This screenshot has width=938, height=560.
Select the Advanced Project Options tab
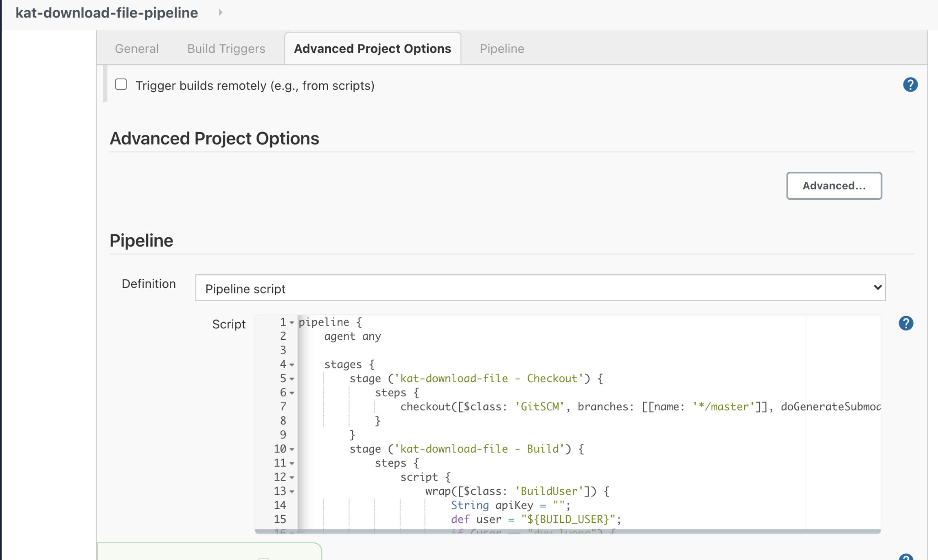click(x=373, y=48)
